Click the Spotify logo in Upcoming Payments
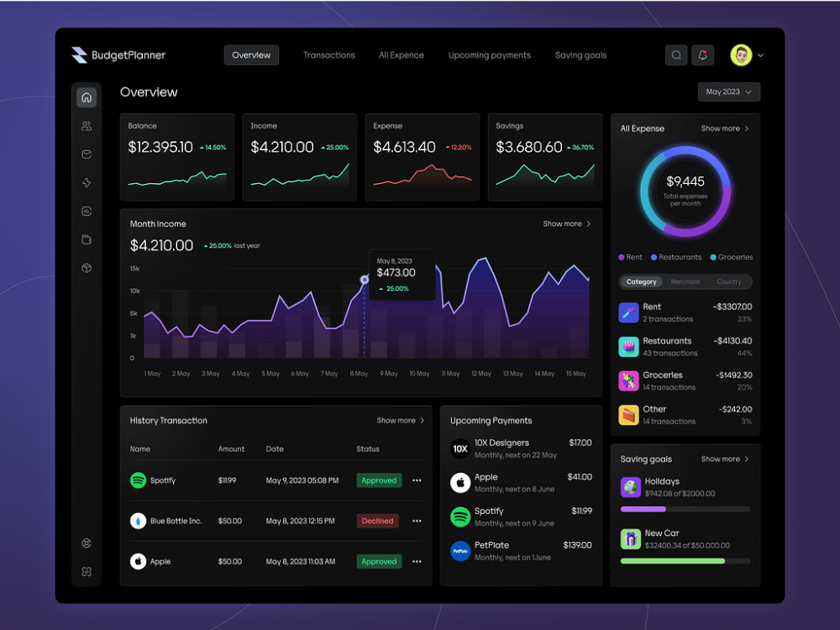 pyautogui.click(x=460, y=517)
